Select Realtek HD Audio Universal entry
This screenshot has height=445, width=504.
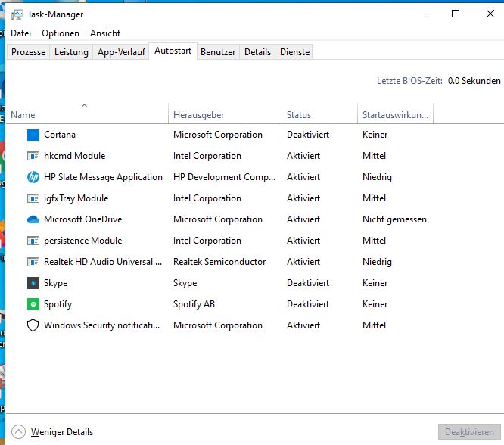(103, 262)
